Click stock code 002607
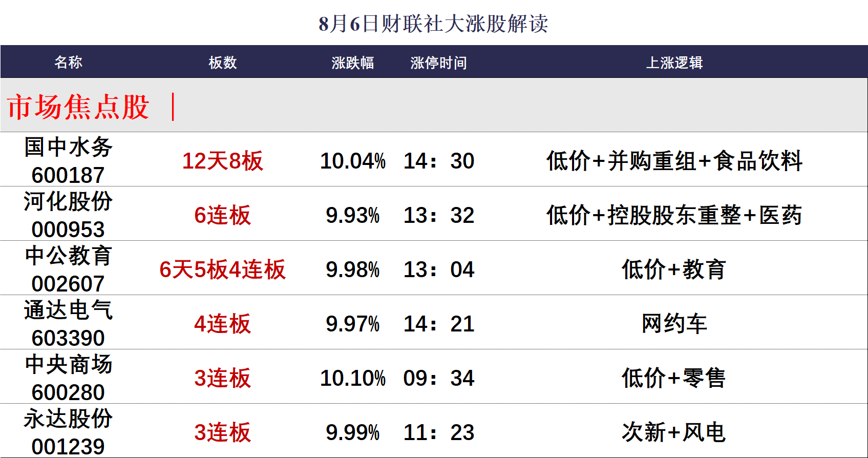Screen dimensions: 868x458 click(x=68, y=284)
